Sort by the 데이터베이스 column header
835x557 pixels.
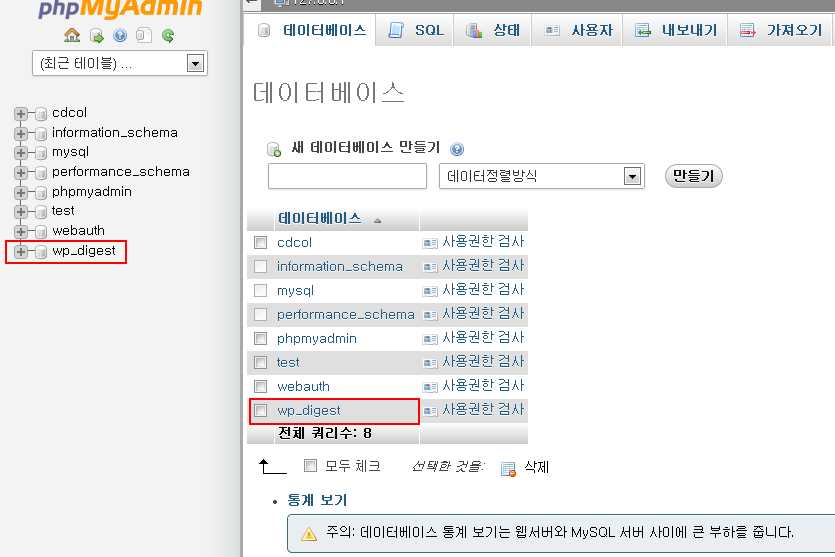coord(320,218)
